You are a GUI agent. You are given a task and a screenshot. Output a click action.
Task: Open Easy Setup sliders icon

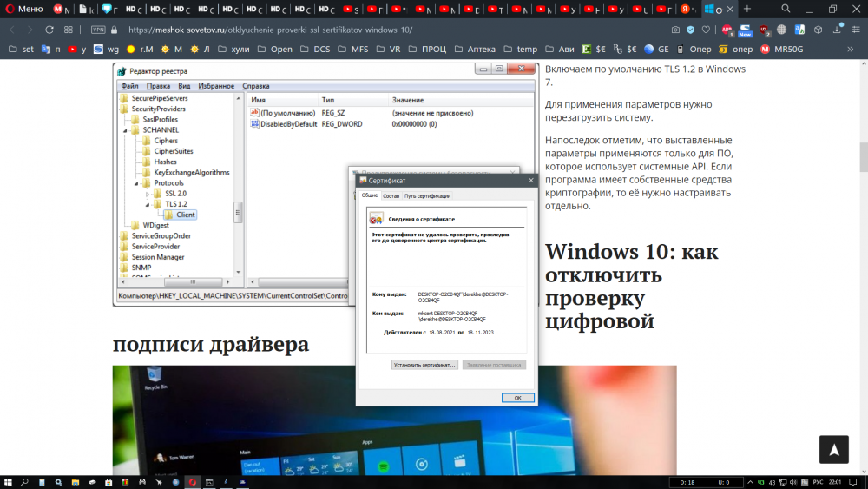(856, 30)
